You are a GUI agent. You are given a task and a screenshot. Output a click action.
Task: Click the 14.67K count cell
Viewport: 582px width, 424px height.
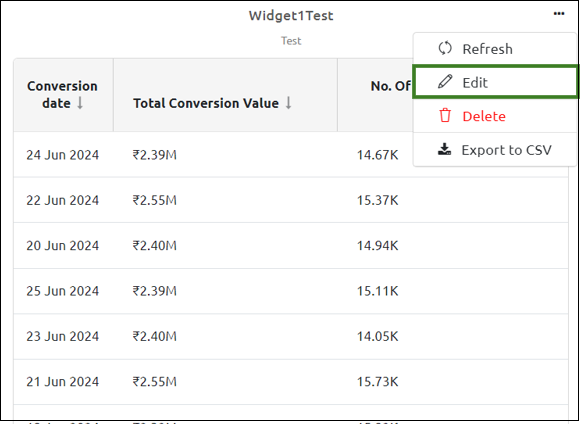click(x=377, y=155)
